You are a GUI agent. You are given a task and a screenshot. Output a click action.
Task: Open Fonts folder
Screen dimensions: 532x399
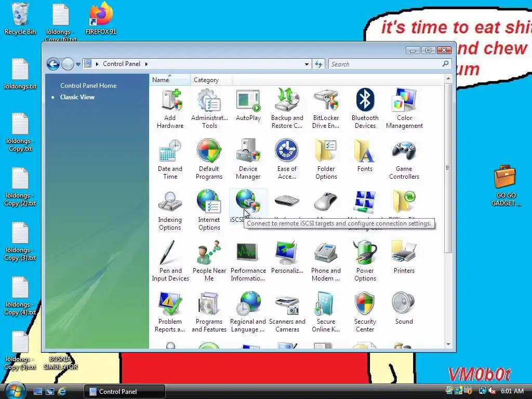click(365, 156)
